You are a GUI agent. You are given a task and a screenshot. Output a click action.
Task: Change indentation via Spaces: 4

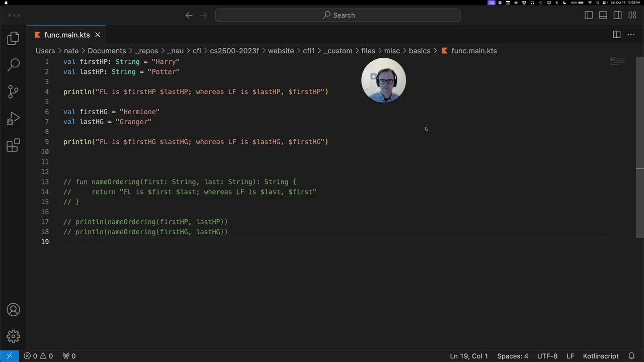coord(513,356)
